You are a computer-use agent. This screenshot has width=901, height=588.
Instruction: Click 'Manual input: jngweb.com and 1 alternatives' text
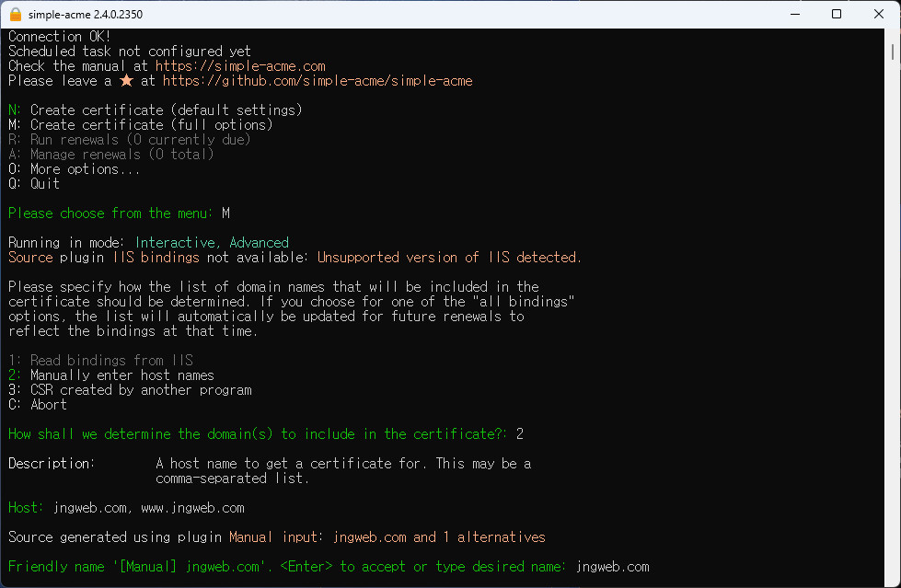[387, 537]
